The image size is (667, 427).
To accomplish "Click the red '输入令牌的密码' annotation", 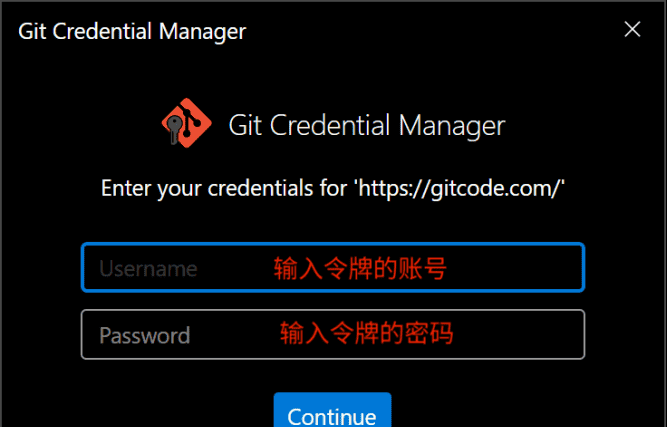I will 366,333.
